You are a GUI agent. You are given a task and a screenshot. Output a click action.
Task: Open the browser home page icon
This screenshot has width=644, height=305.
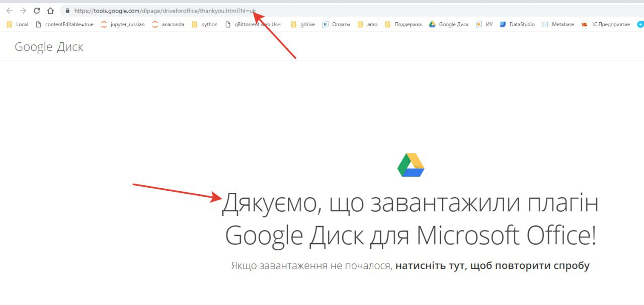pyautogui.click(x=50, y=11)
